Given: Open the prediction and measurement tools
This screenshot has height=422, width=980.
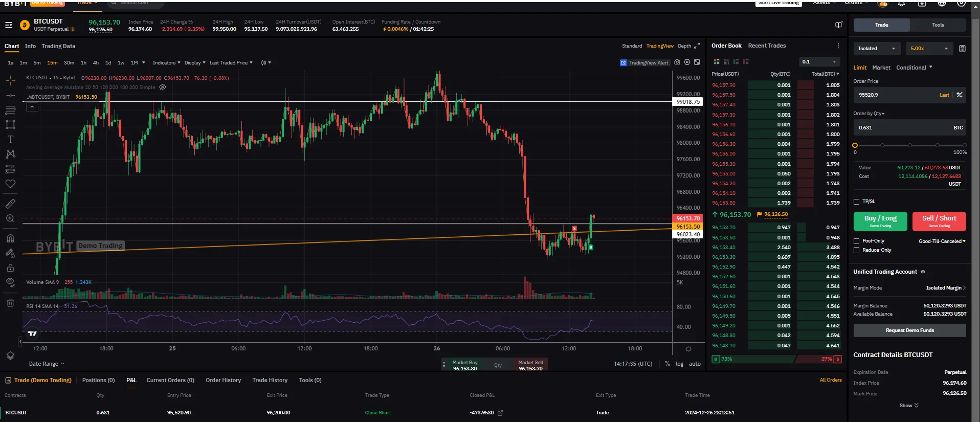Looking at the screenshot, I should 10,169.
